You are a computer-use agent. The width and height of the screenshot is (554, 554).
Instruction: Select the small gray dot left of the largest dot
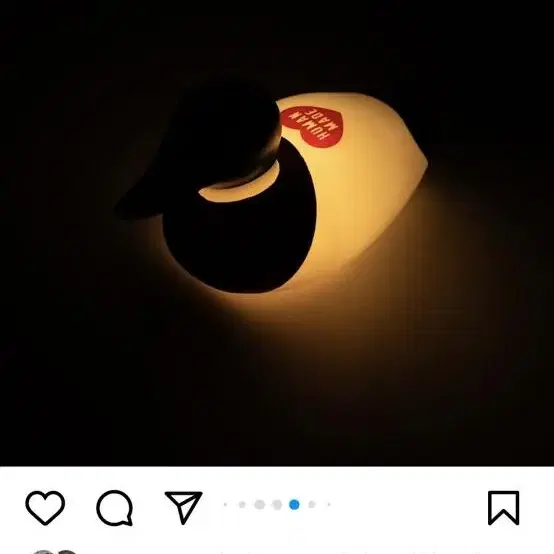point(242,505)
